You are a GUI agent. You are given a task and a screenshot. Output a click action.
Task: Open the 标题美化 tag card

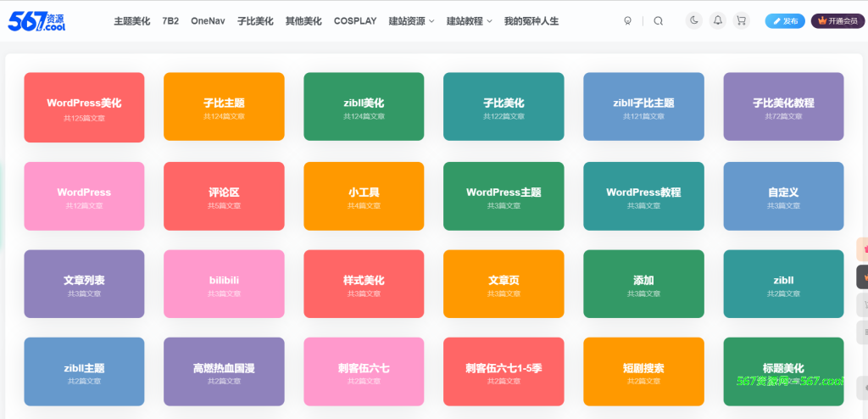[783, 372]
